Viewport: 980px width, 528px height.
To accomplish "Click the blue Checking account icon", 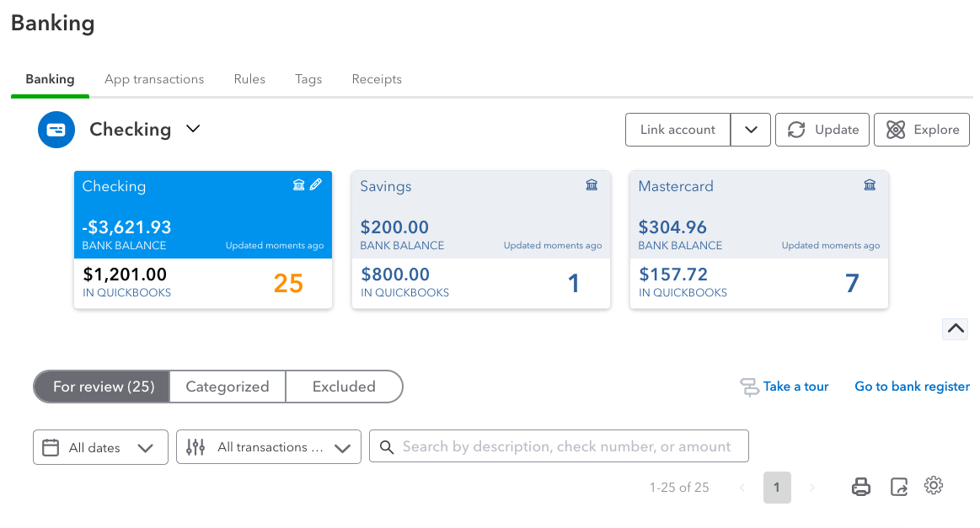I will [x=56, y=130].
